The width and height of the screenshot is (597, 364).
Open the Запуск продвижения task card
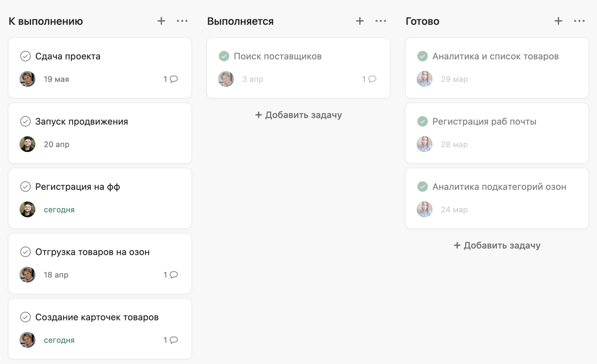point(81,121)
